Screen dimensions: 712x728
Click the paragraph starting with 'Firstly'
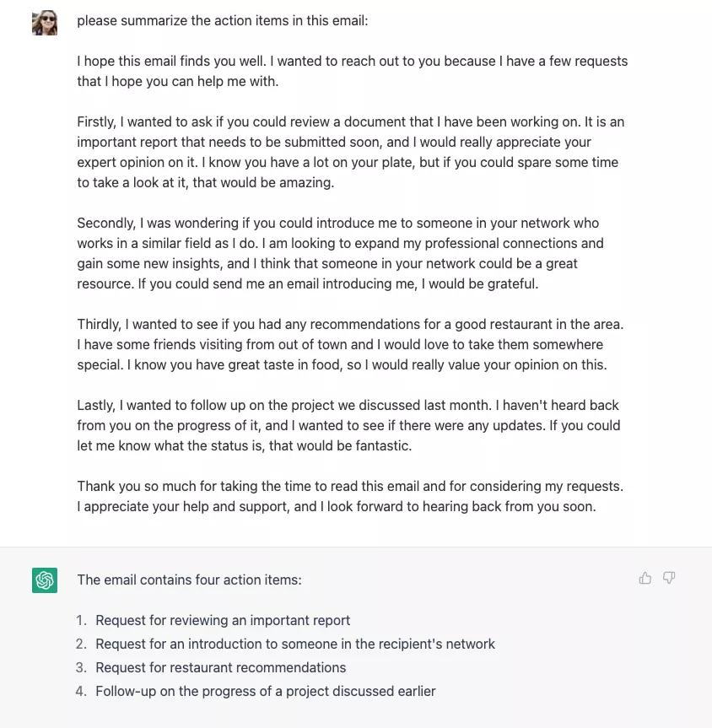[x=350, y=152]
